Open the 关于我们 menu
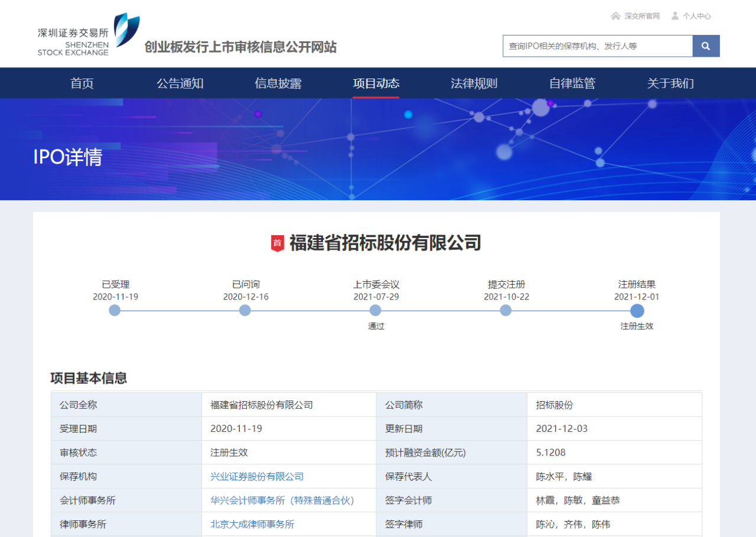 [670, 83]
